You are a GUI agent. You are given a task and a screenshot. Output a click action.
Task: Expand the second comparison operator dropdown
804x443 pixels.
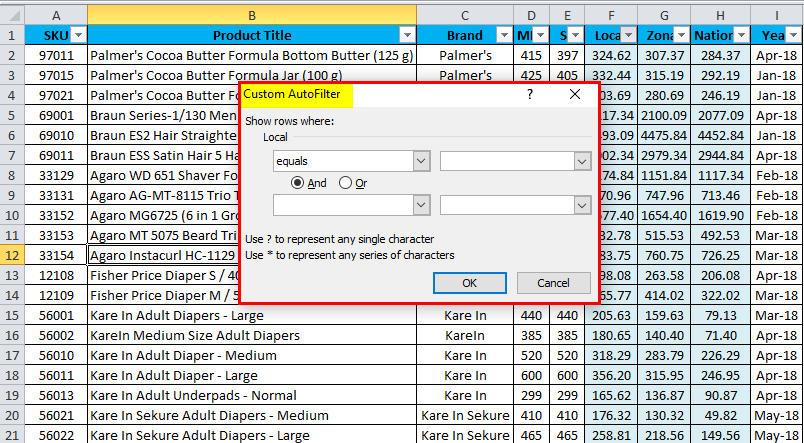pyautogui.click(x=421, y=206)
